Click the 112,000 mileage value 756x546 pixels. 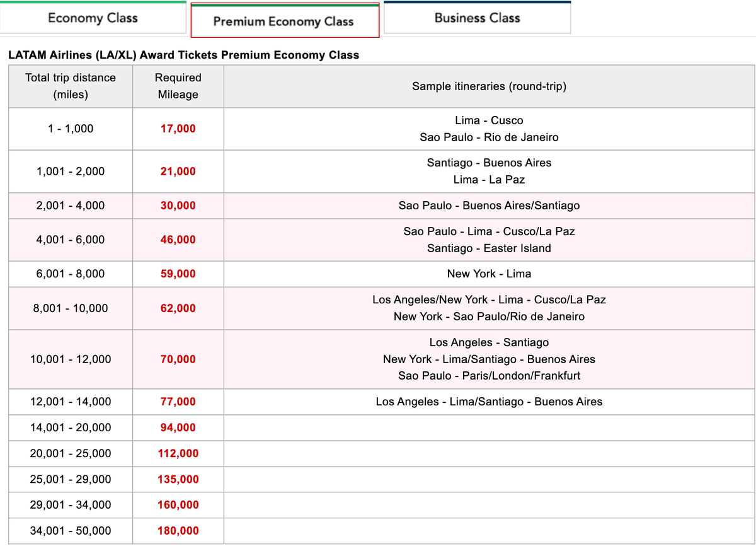[x=178, y=453]
